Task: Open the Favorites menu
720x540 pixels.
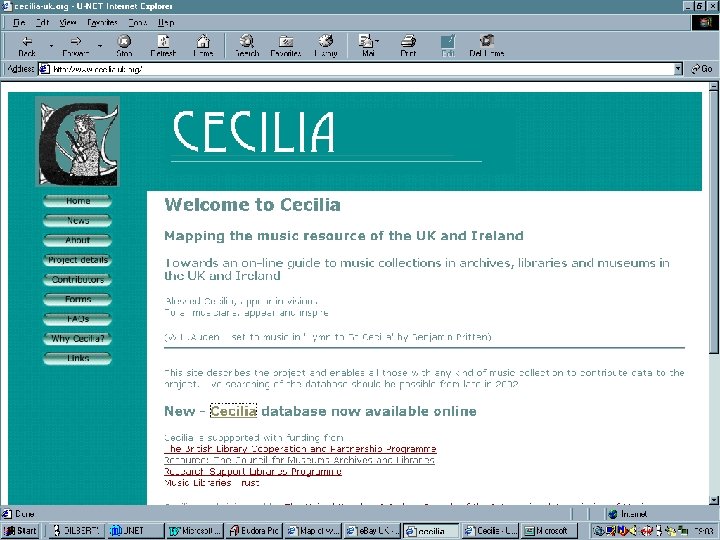Action: pos(102,22)
